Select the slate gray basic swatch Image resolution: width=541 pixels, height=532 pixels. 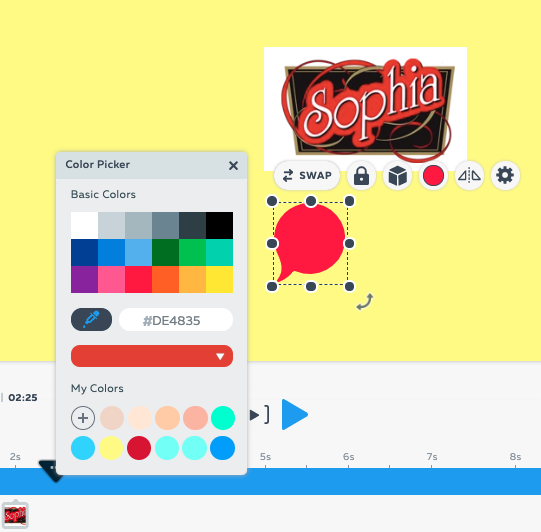pyautogui.click(x=165, y=225)
